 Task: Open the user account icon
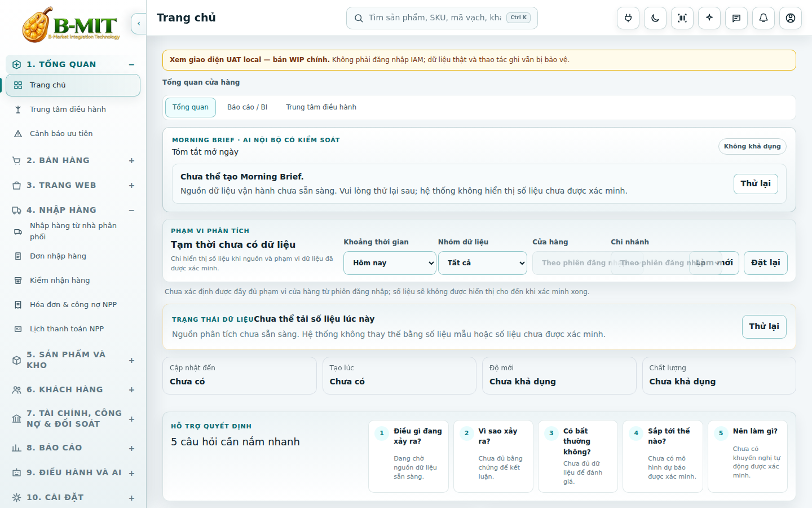coord(791,18)
